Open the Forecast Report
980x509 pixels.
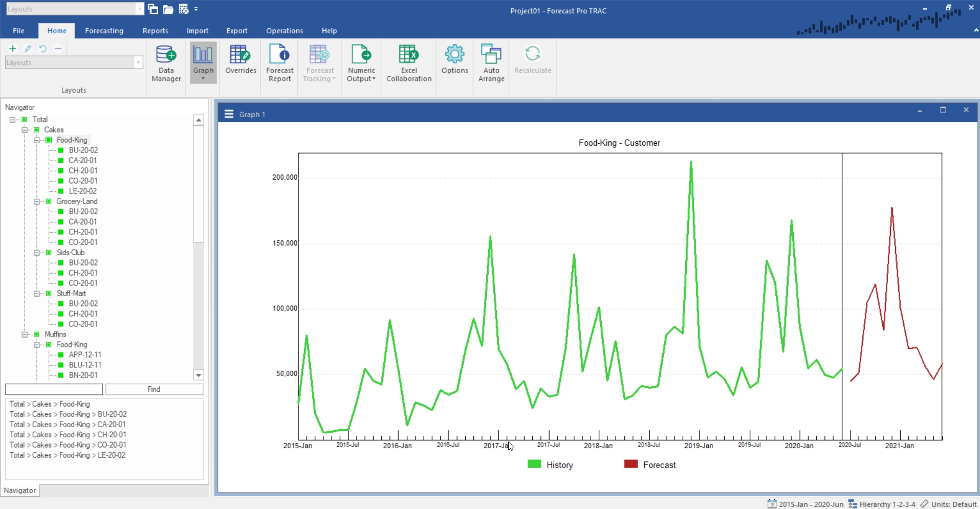coord(280,63)
